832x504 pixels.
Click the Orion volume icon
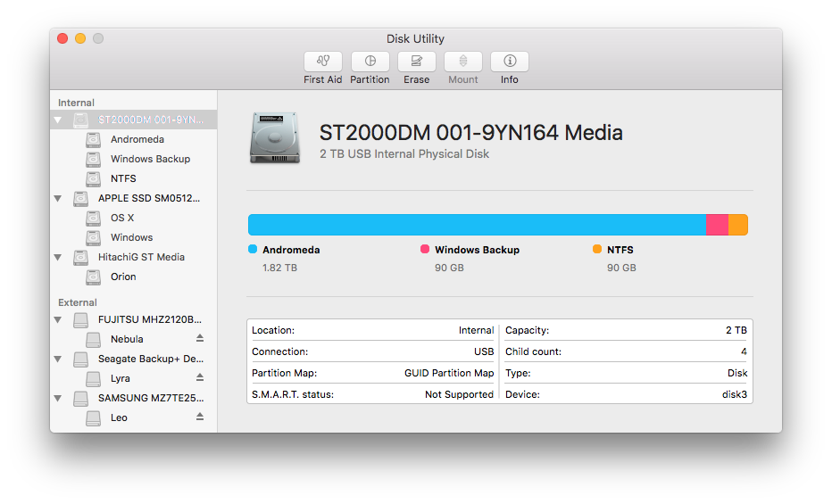94,277
